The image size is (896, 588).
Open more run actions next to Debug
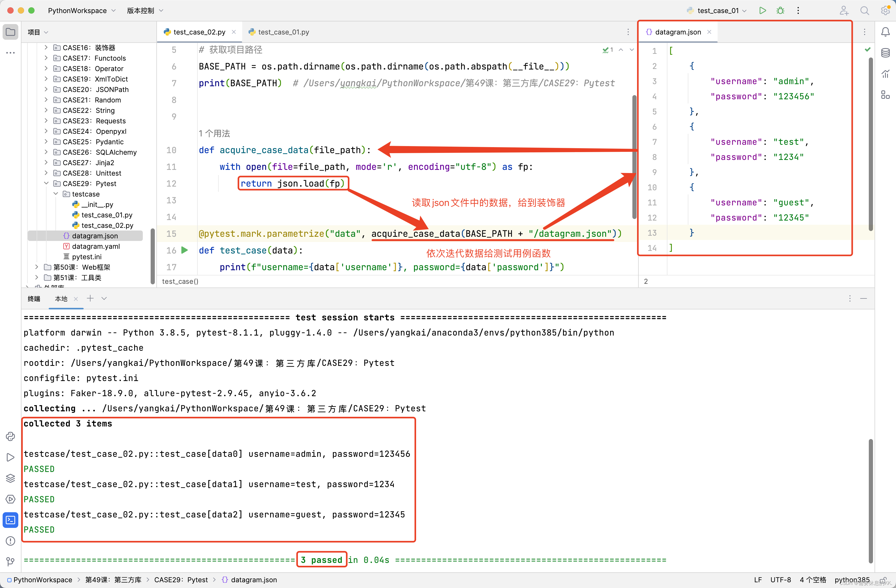pyautogui.click(x=798, y=10)
